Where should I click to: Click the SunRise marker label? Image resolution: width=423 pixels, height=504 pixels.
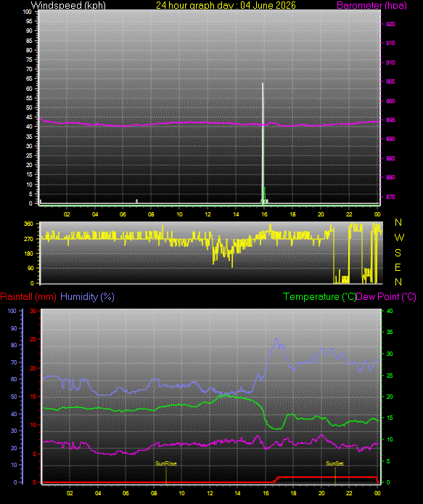coord(165,463)
